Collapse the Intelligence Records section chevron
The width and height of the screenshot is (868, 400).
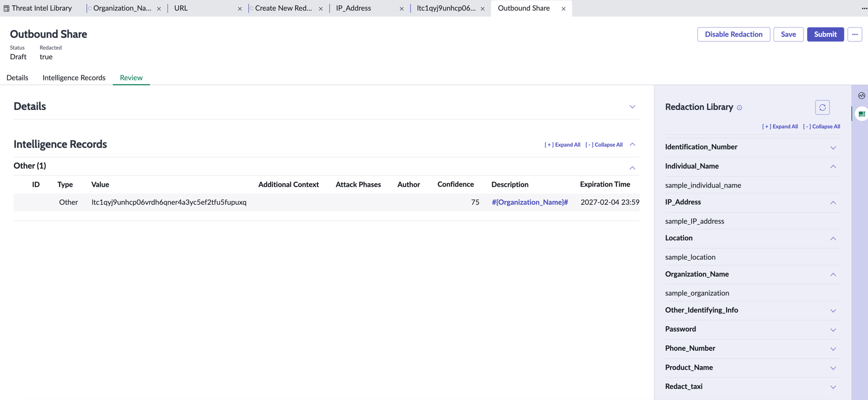632,144
